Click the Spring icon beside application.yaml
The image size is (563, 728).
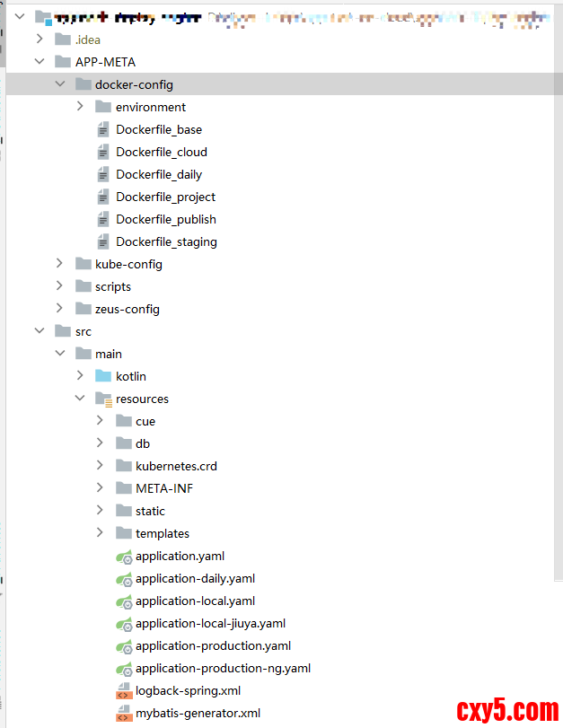click(124, 557)
